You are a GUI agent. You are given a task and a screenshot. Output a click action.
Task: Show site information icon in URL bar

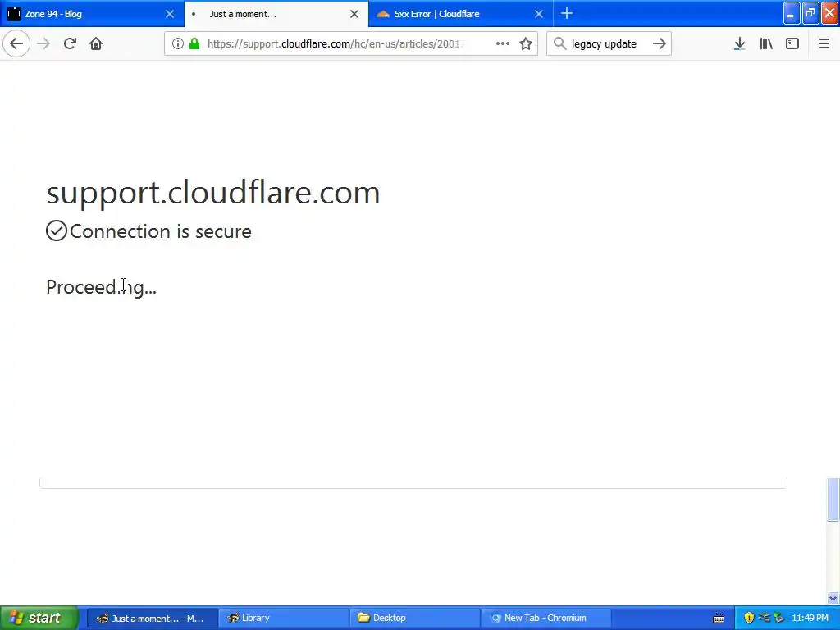coord(177,43)
